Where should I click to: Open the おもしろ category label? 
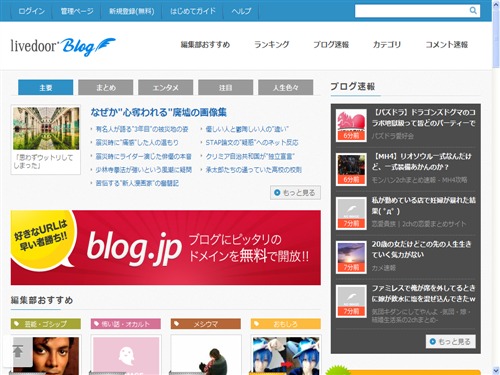(x=286, y=324)
